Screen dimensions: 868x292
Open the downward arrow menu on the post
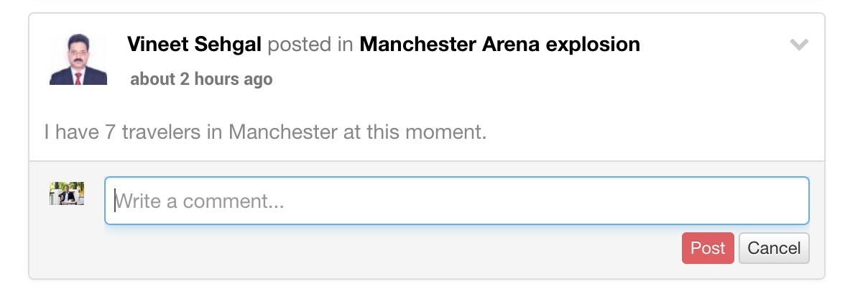(799, 45)
